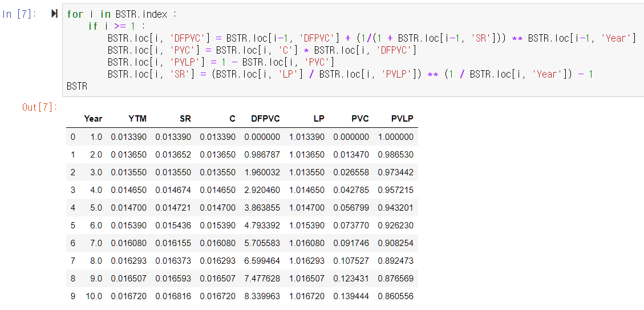Click the DFPVC value 4.793392
The image size is (644, 310).
click(262, 226)
